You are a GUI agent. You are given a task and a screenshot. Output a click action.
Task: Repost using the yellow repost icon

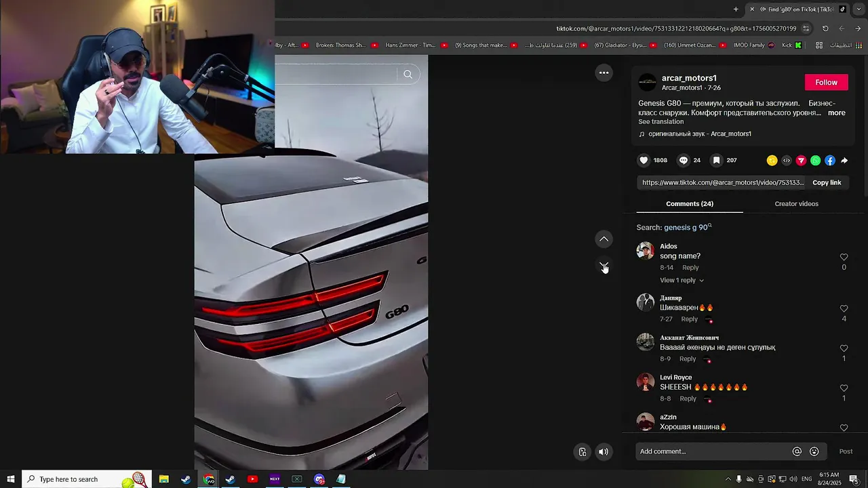[x=772, y=161]
